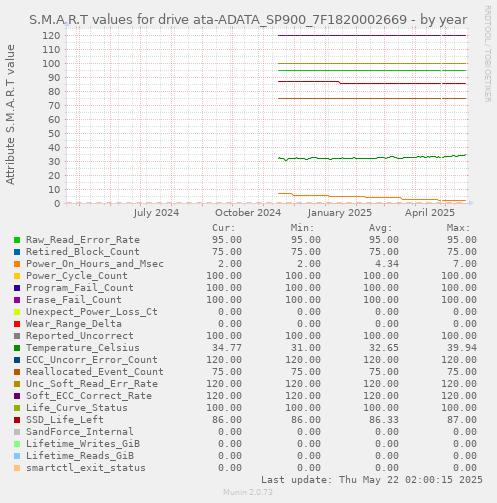Click the July 2024 x-axis label
The width and height of the screenshot is (497, 503).
[x=156, y=213]
